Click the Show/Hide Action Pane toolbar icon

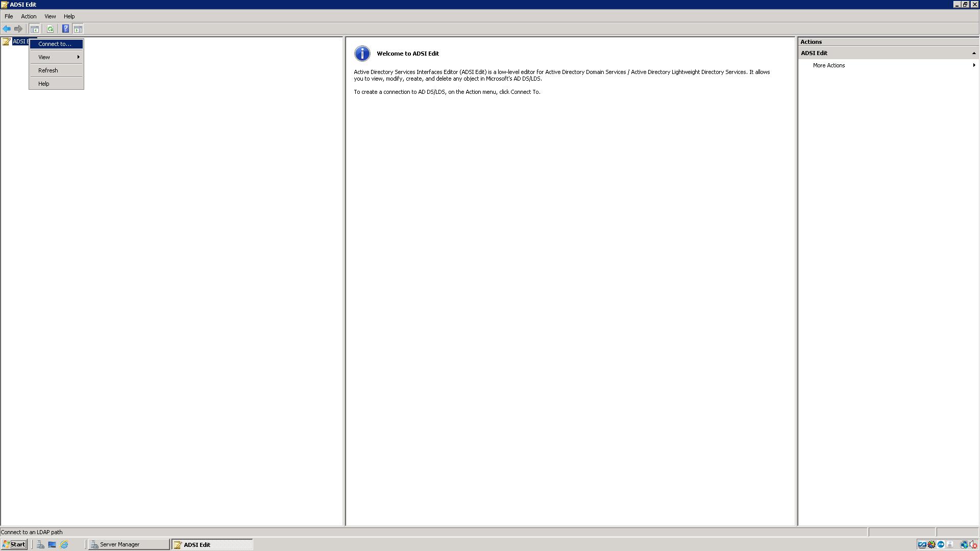pyautogui.click(x=78, y=29)
